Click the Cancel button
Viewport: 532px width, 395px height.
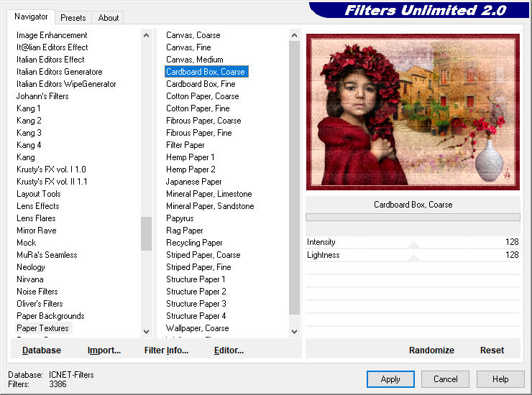click(x=445, y=379)
